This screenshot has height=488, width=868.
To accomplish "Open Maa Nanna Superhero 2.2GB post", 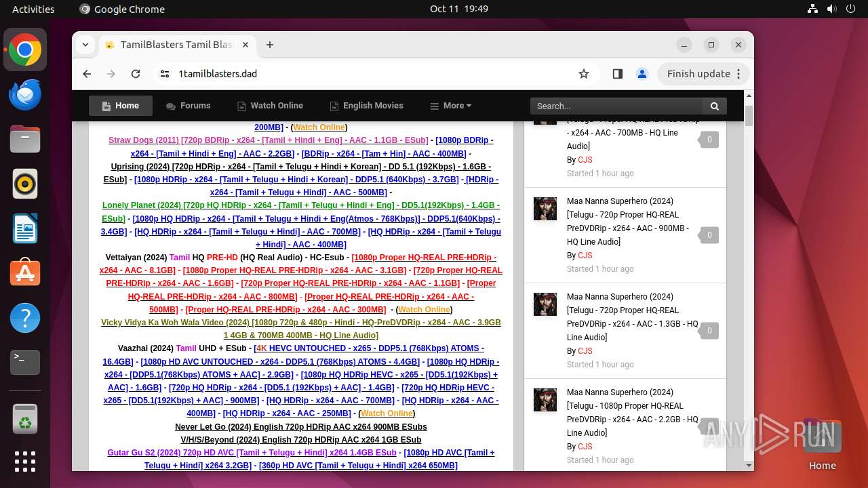I will (x=632, y=413).
